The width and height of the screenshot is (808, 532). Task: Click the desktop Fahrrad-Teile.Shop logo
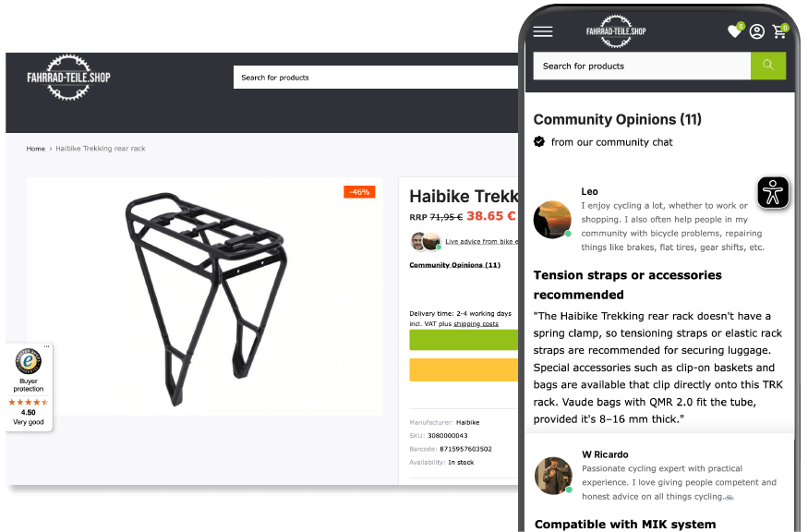68,78
